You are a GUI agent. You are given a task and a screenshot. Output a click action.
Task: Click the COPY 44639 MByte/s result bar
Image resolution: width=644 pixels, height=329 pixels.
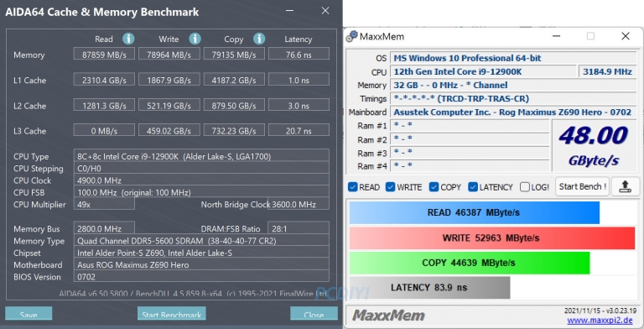tap(470, 263)
